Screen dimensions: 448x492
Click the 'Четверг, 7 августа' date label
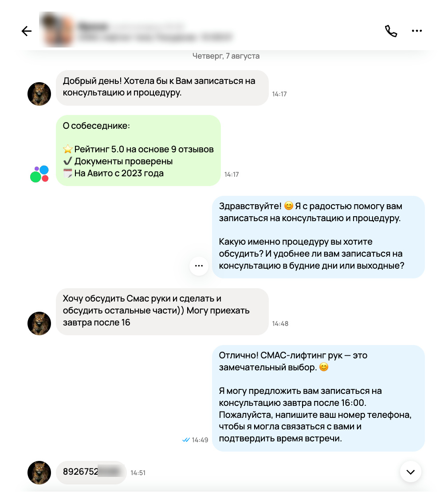click(x=226, y=56)
